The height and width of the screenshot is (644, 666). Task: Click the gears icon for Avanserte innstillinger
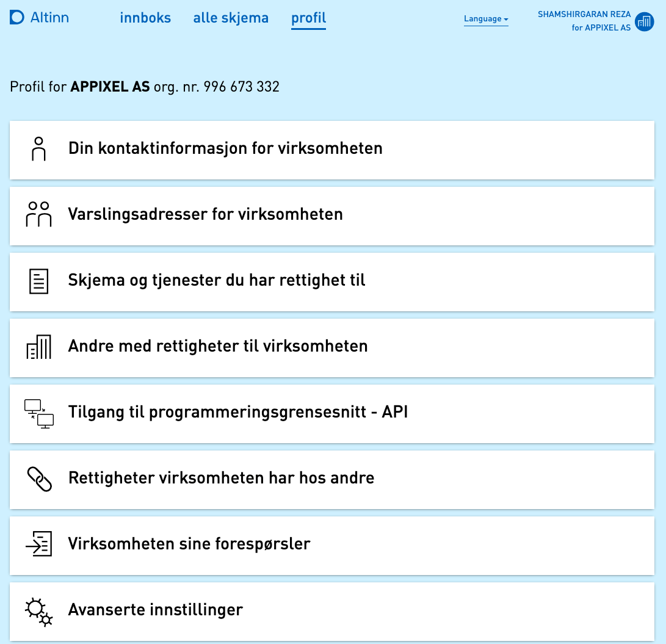[39, 610]
